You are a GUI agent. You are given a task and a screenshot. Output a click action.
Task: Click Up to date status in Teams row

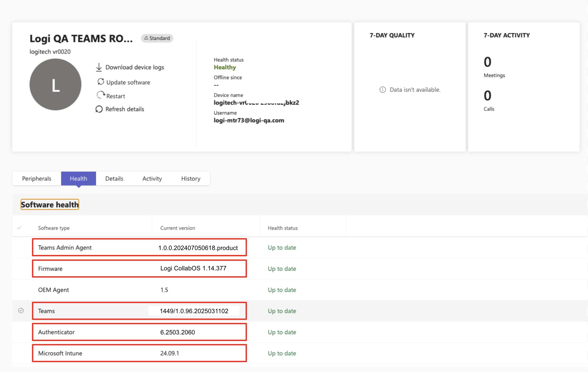click(x=282, y=311)
